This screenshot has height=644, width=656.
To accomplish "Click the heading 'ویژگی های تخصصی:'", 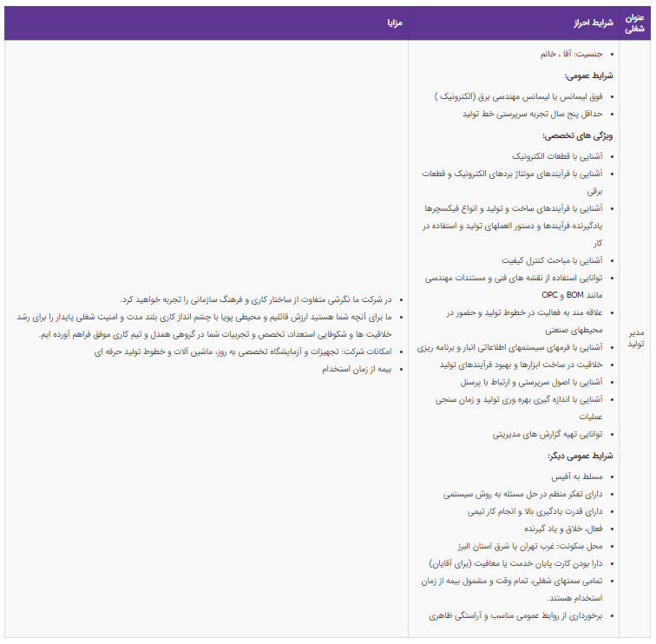I will 578,135.
